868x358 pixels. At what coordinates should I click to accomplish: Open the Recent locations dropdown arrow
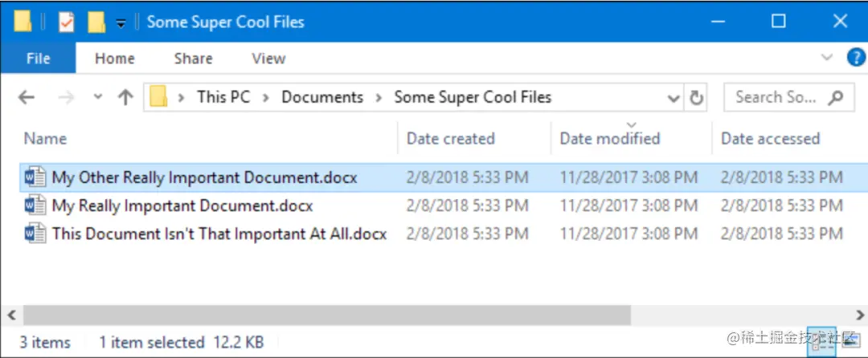coord(98,96)
